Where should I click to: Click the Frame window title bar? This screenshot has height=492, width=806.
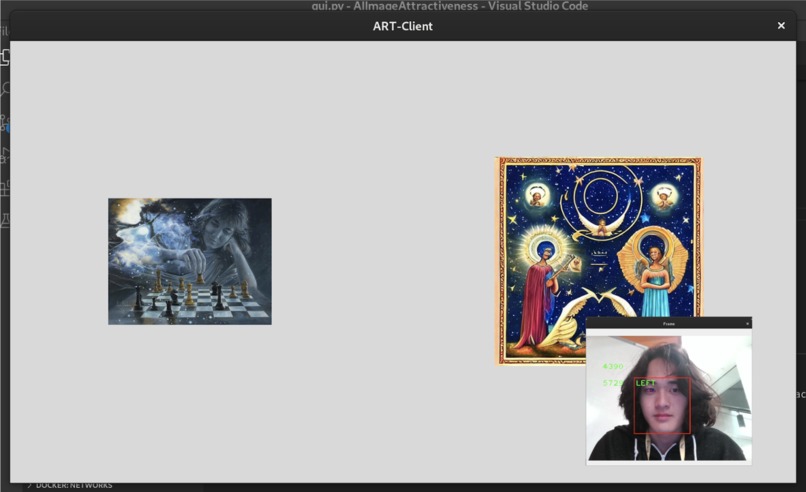669,323
